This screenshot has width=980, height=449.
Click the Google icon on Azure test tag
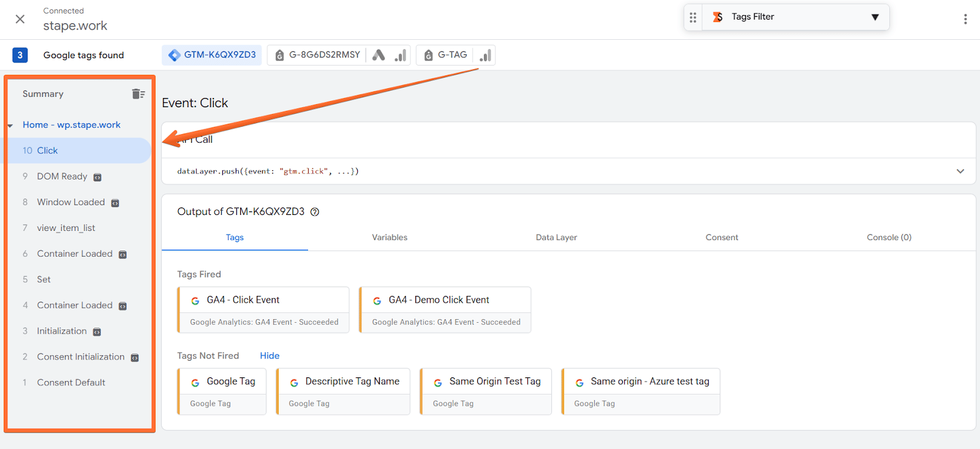pos(579,382)
